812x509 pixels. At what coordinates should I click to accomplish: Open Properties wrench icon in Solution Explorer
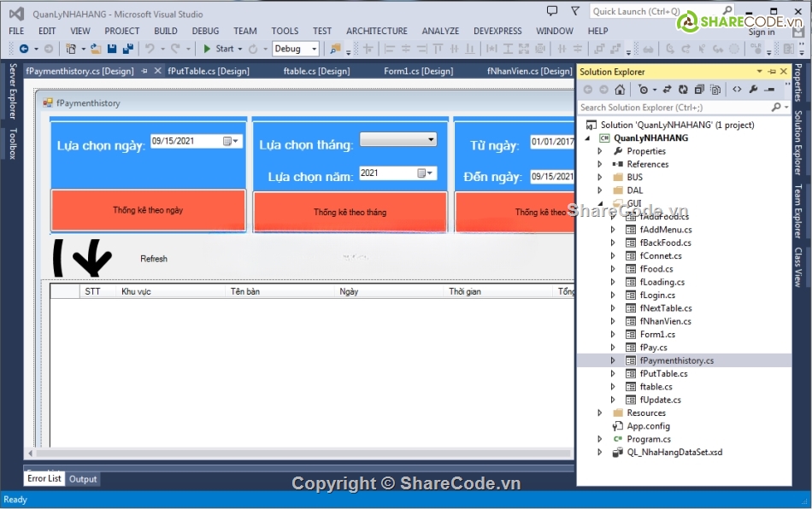(754, 90)
